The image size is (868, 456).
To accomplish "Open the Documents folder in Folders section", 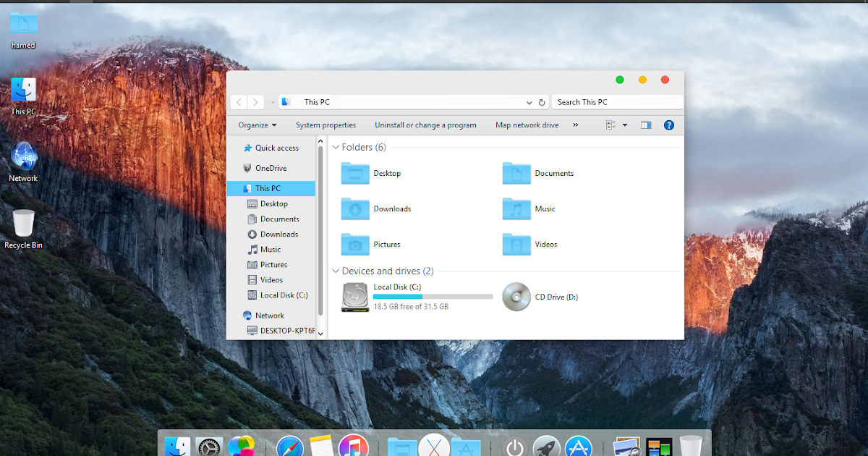I will (538, 174).
